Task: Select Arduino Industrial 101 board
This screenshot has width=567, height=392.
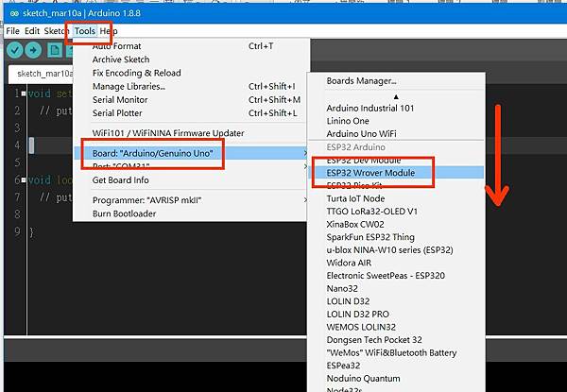Action: click(x=396, y=108)
